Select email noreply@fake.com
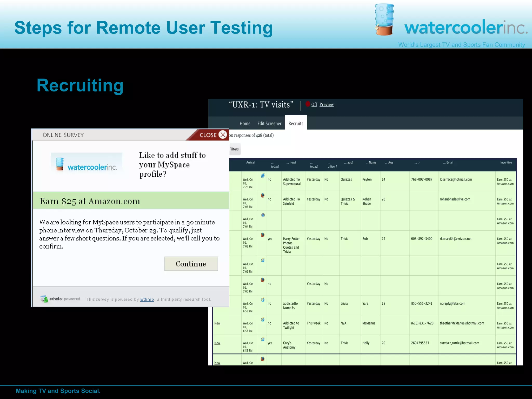 click(x=453, y=303)
